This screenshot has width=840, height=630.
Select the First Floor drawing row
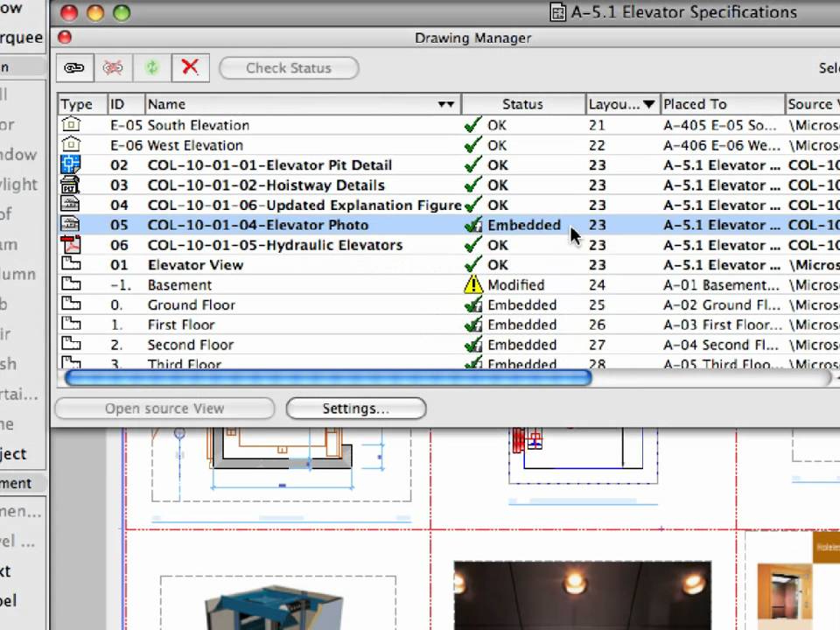pyautogui.click(x=449, y=325)
